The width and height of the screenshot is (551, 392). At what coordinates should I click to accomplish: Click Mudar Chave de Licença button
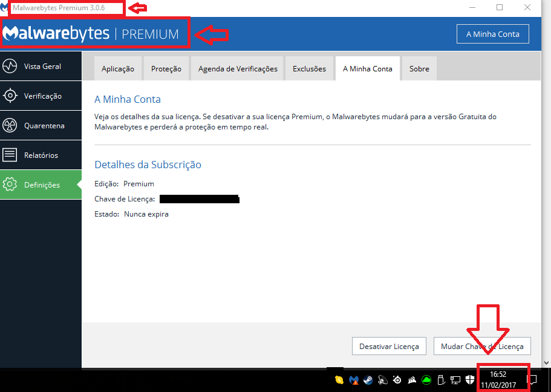tap(482, 346)
